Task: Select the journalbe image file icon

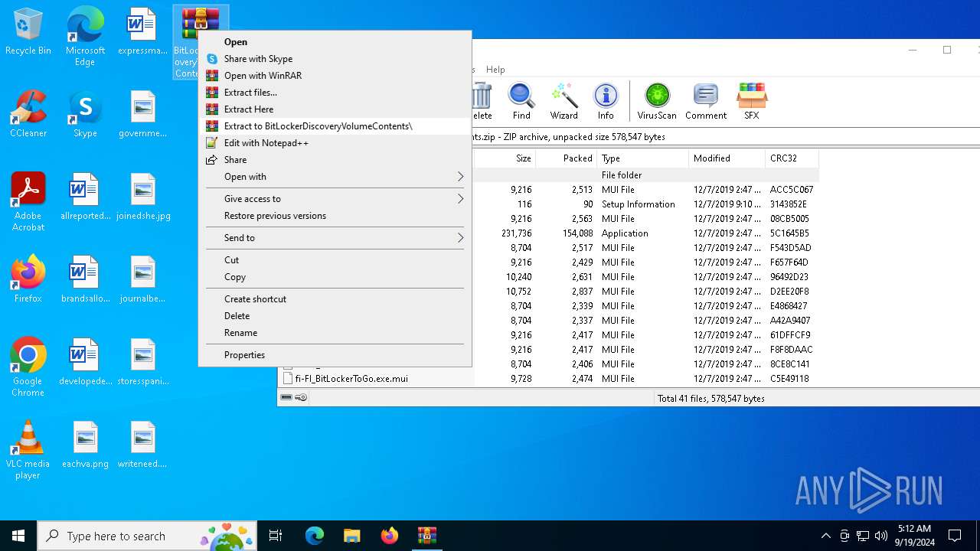Action: pos(142,280)
